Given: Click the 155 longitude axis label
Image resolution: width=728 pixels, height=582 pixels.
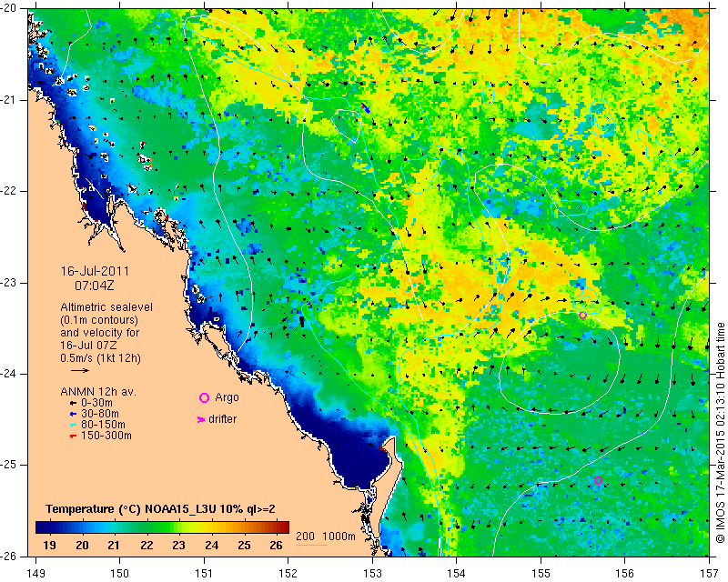Looking at the screenshot, I should [x=541, y=574].
